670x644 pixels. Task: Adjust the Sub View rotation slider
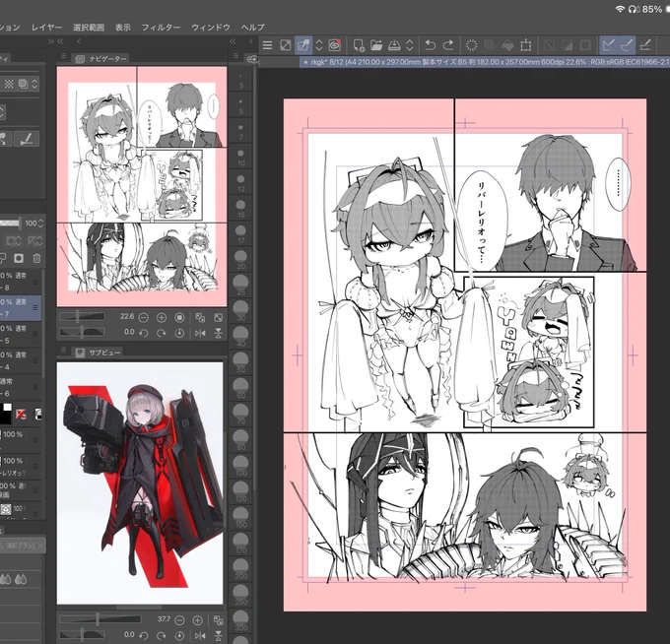(x=82, y=635)
